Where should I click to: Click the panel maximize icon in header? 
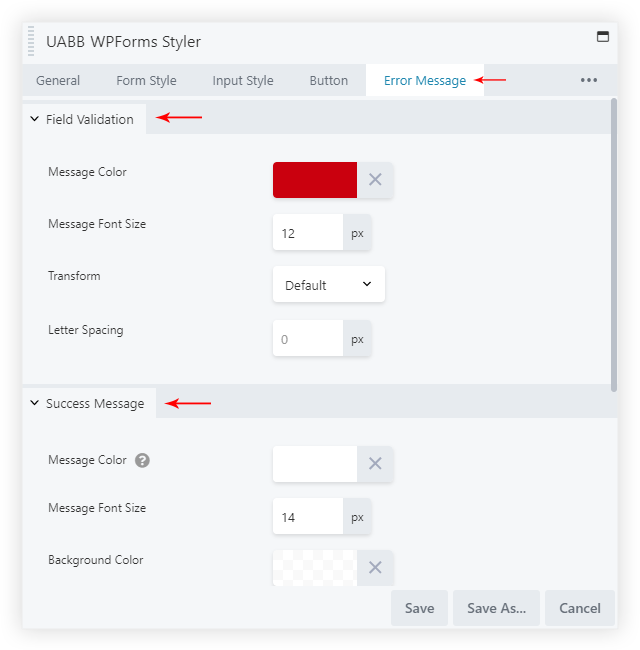[602, 37]
